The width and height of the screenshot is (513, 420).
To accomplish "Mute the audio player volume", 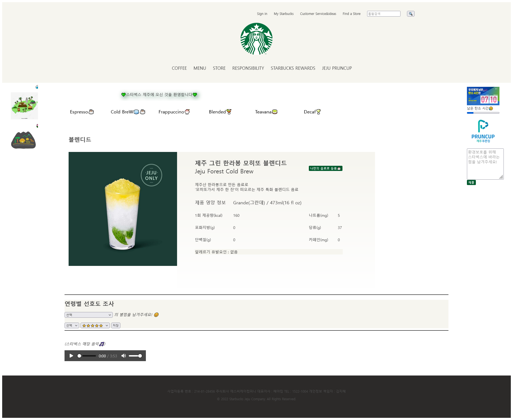I will pos(124,356).
